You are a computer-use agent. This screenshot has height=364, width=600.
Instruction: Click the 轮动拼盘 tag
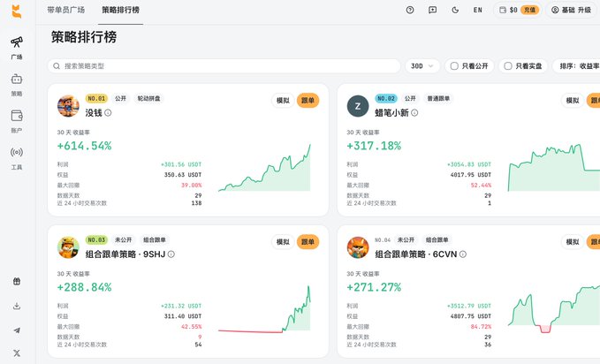point(148,99)
